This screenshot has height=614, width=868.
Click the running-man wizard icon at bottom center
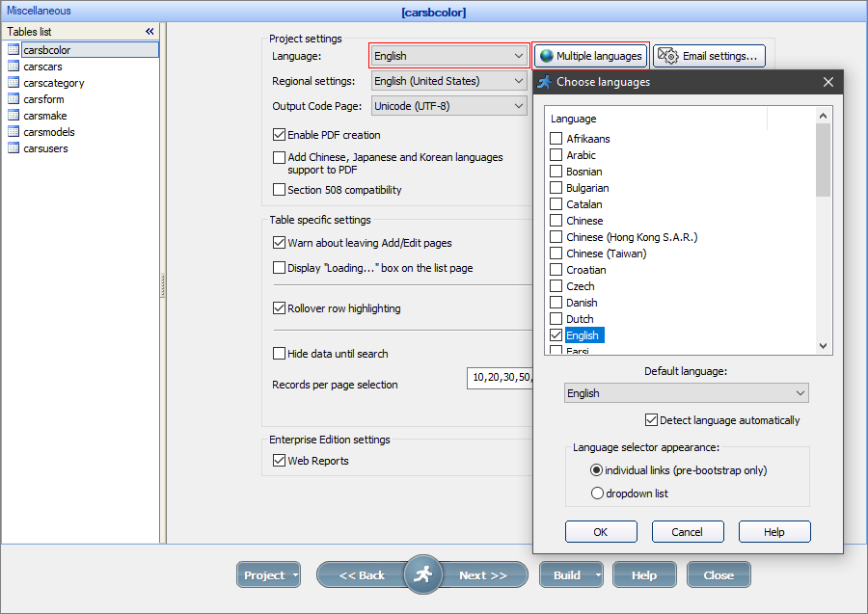click(423, 574)
